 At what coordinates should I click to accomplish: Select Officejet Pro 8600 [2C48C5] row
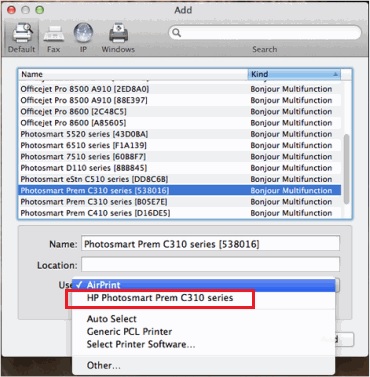click(179, 112)
